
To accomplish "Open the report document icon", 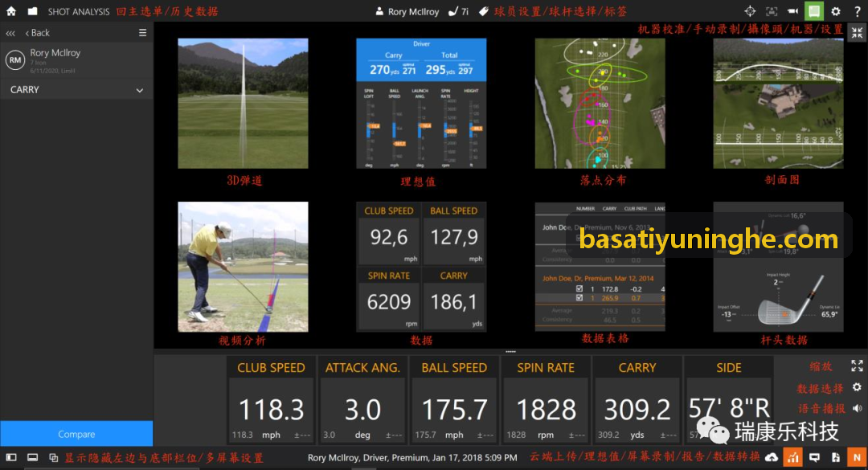I will 836,458.
